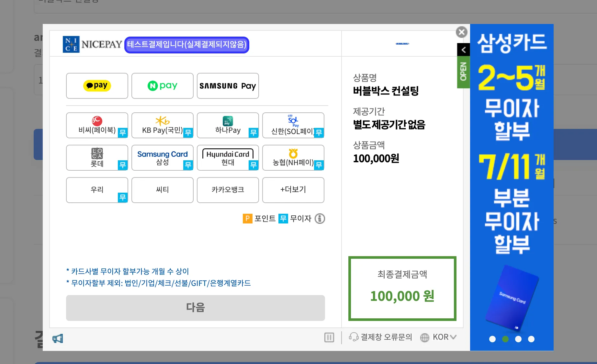Select 농협(NH페이) card option

click(293, 158)
